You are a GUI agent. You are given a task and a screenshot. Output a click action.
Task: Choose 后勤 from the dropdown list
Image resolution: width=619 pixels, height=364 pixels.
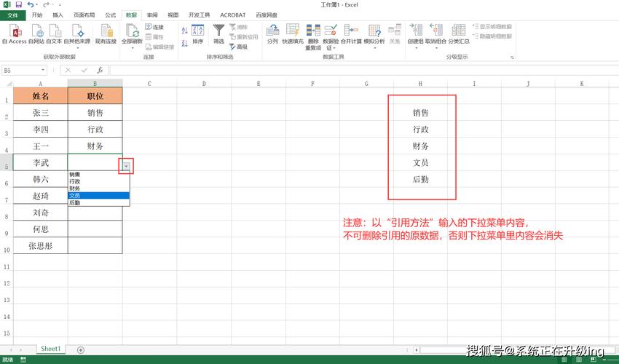[99, 202]
